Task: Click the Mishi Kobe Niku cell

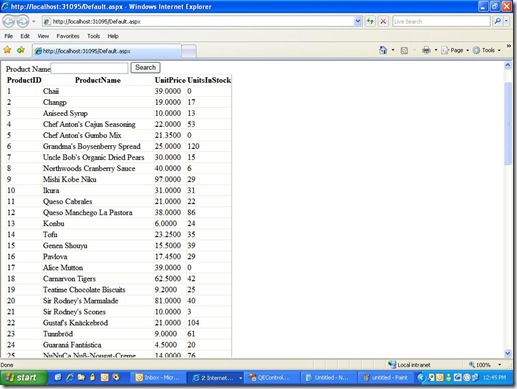Action: click(70, 179)
